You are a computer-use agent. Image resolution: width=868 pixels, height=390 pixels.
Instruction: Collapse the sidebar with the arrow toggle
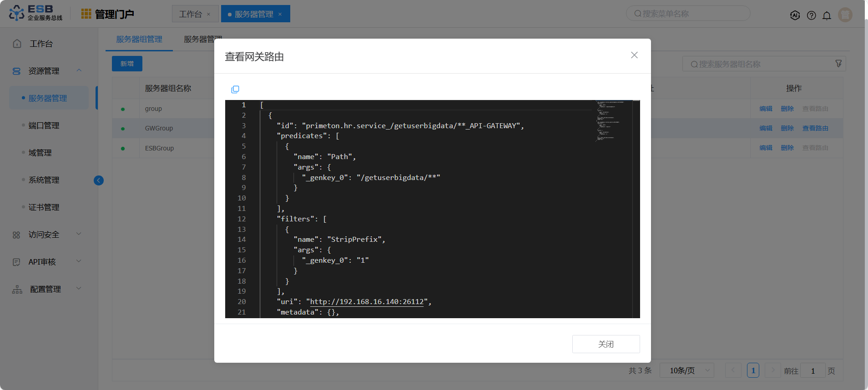pyautogui.click(x=99, y=180)
